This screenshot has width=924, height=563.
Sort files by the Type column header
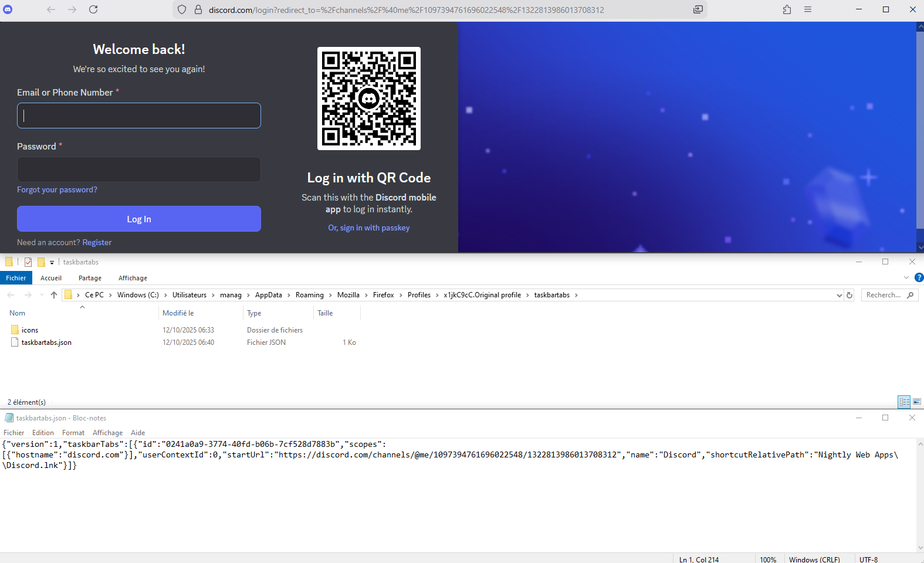point(278,313)
